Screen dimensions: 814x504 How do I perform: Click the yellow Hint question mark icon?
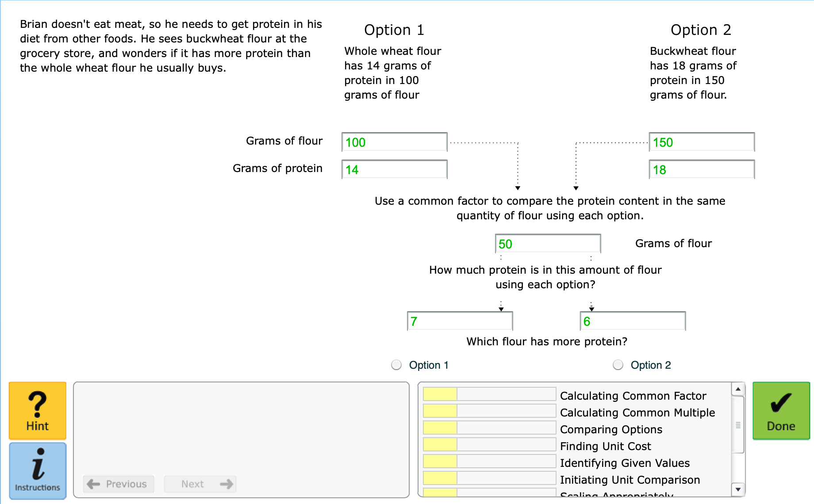(x=38, y=410)
